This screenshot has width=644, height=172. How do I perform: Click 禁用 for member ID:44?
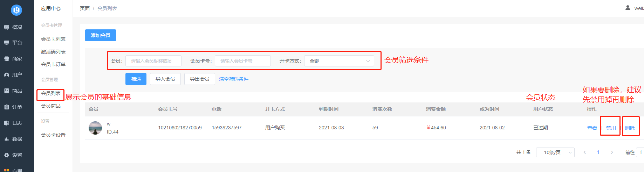pos(611,128)
